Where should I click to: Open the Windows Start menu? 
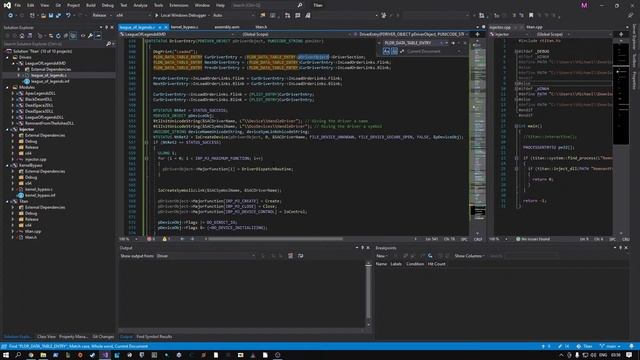point(6,355)
